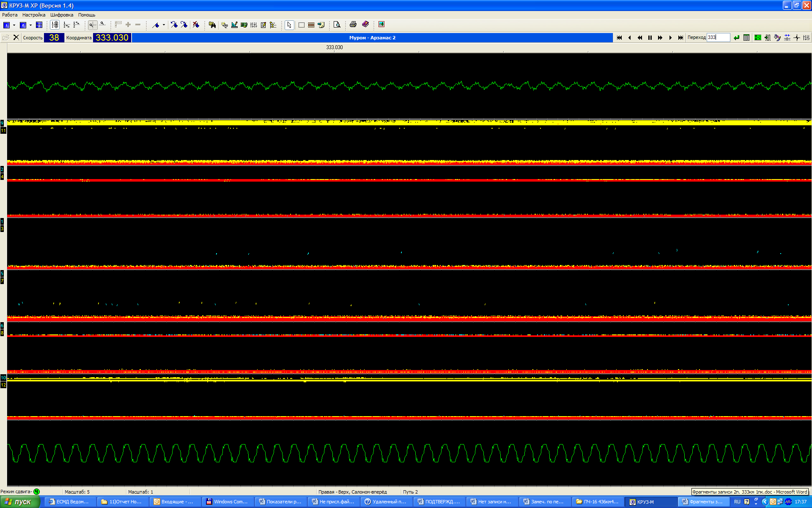Toggle the pressed-in probe view button
This screenshot has height=508, width=812.
pos(93,25)
